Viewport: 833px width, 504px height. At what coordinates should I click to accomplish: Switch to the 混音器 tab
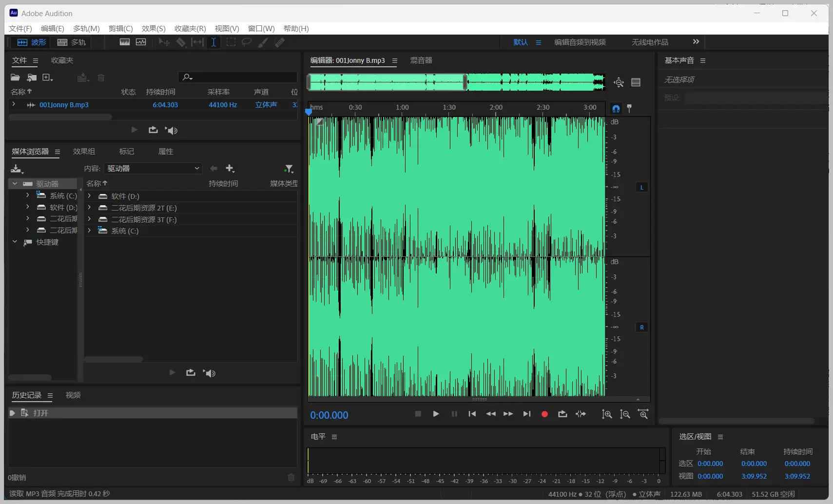[421, 60]
